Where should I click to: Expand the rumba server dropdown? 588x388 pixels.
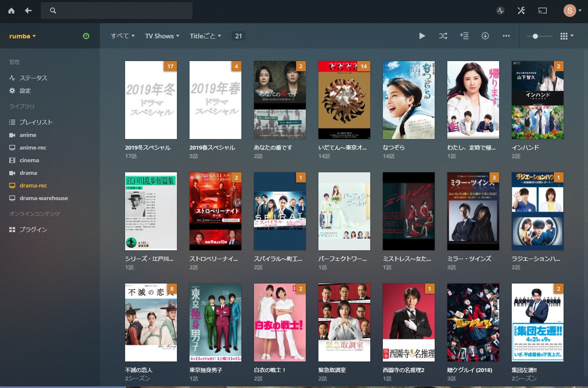pyautogui.click(x=22, y=36)
